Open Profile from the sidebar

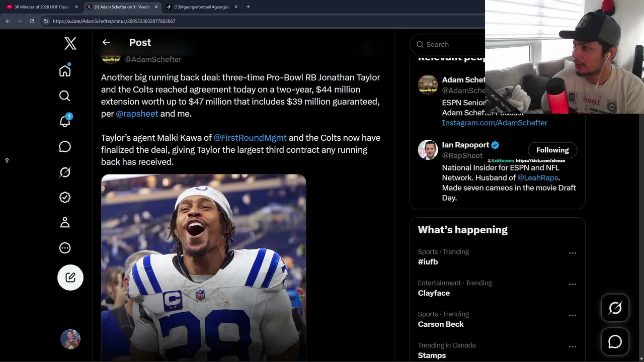click(x=65, y=223)
